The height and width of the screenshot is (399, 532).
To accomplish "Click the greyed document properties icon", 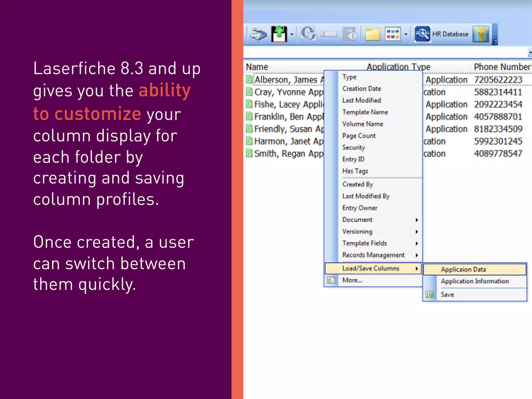I will pos(350,34).
